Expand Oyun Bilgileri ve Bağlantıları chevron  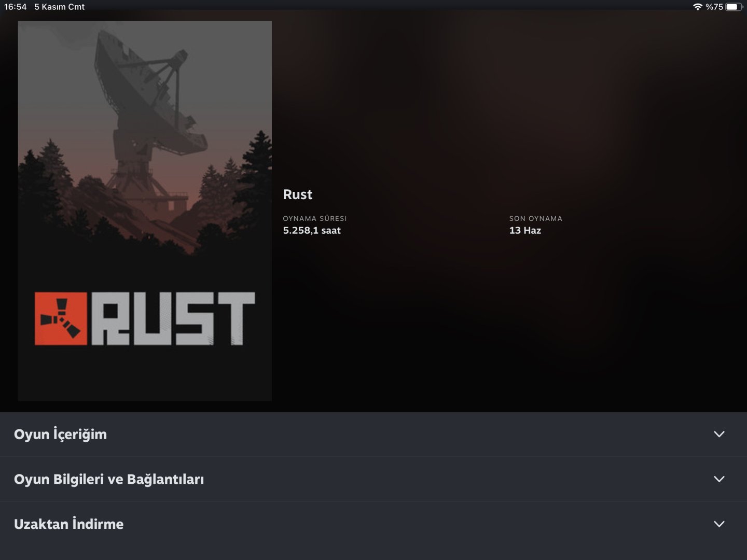719,479
